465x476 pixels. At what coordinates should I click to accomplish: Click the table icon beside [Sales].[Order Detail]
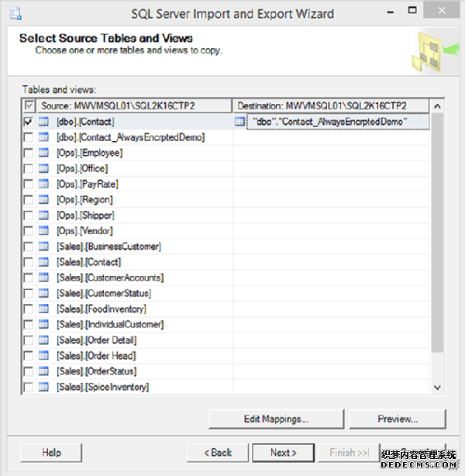[43, 340]
